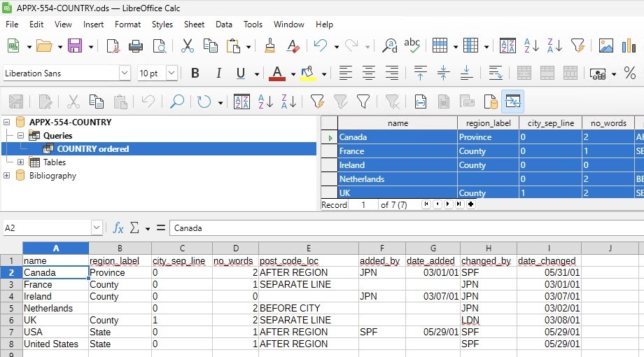The width and height of the screenshot is (644, 357).
Task: Click Sort Descending in main toolbar
Action: click(x=554, y=45)
